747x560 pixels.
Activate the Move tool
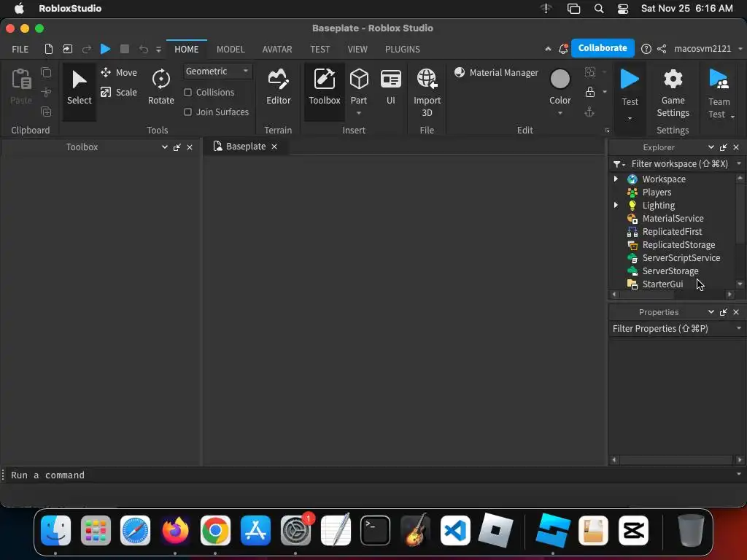pos(119,72)
